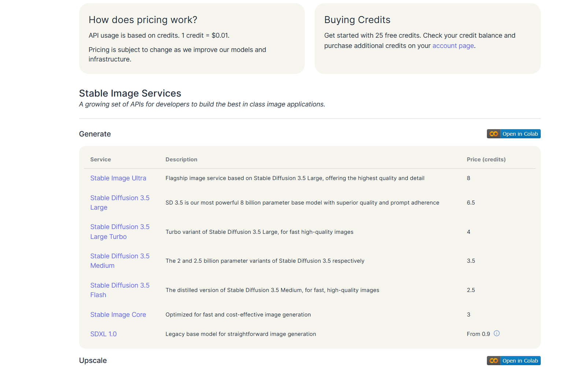Click the "The distilled version" description text
This screenshot has width=588, height=367.
[x=272, y=290]
